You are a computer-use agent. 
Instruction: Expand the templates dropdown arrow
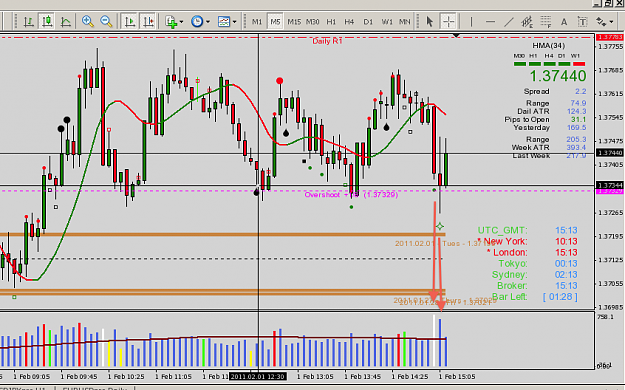point(234,22)
